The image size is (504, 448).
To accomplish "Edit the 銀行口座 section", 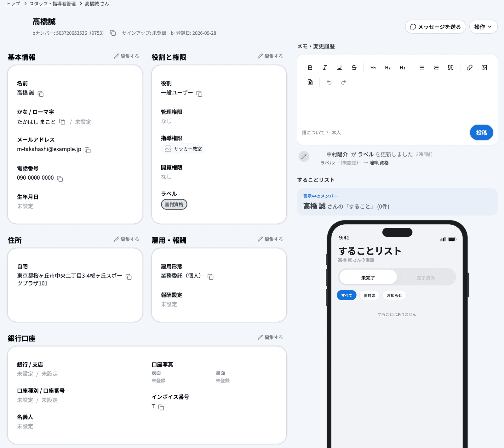I will click(270, 337).
